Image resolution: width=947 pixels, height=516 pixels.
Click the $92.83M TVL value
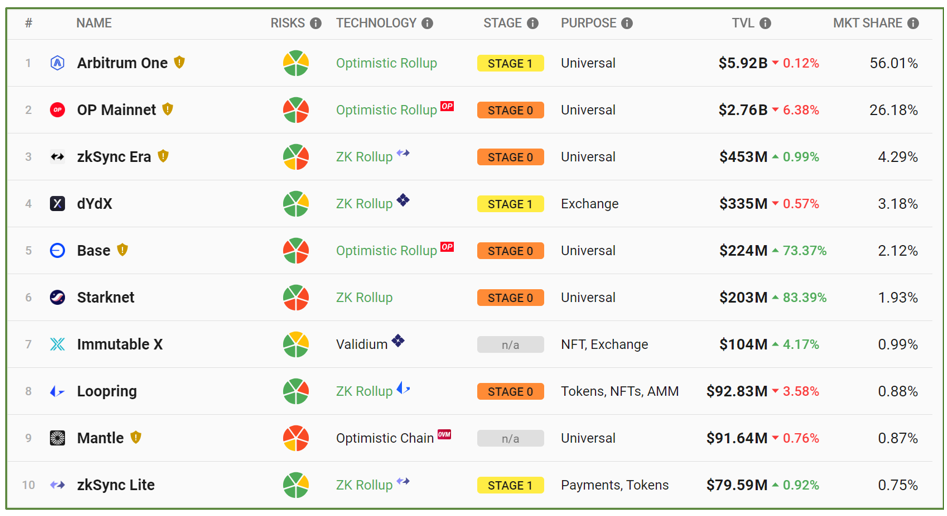click(737, 392)
